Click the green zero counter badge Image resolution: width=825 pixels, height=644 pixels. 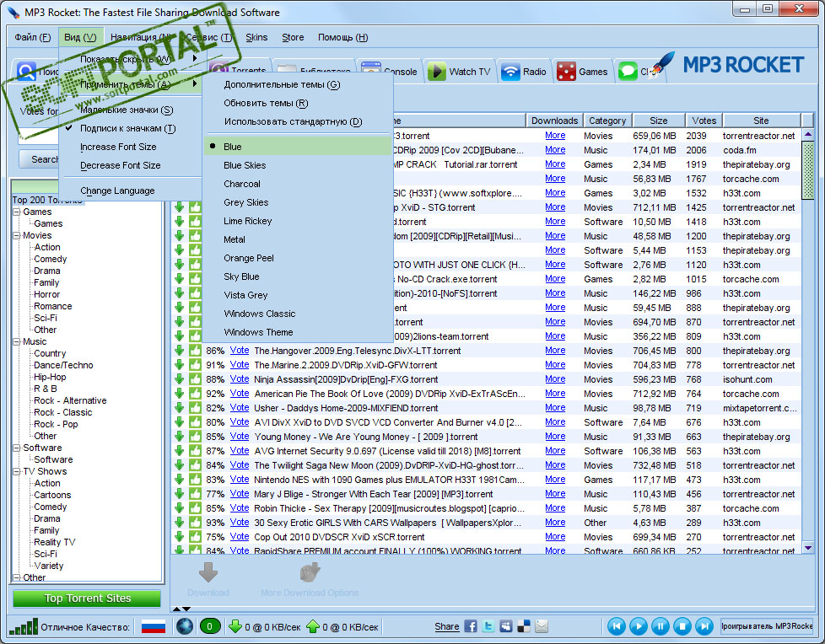[210, 626]
